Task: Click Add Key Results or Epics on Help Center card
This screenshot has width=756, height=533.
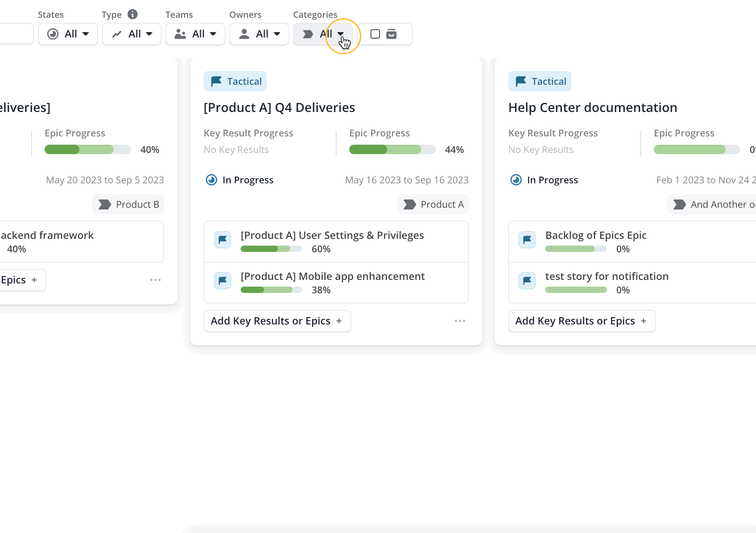Action: pos(582,321)
